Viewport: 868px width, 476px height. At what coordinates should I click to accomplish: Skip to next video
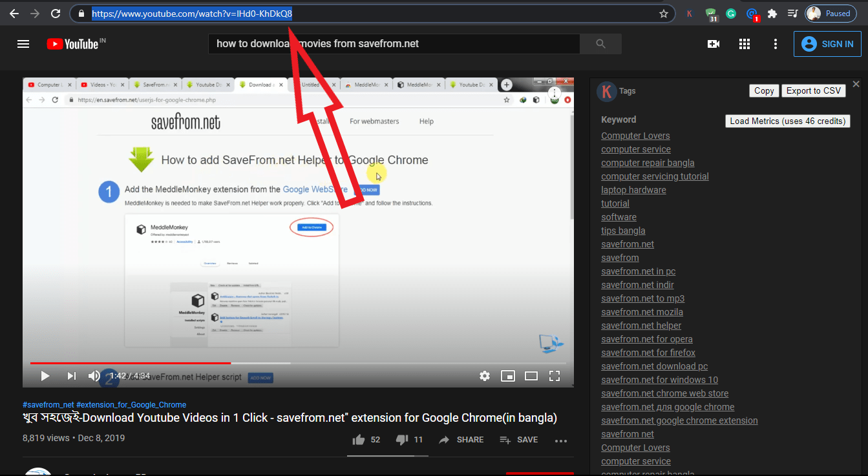(71, 376)
